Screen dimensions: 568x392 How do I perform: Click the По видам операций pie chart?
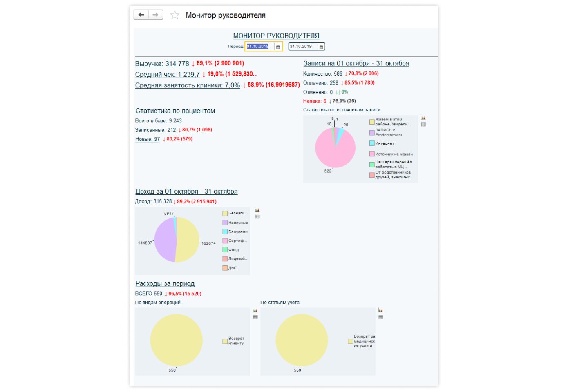tap(176, 340)
